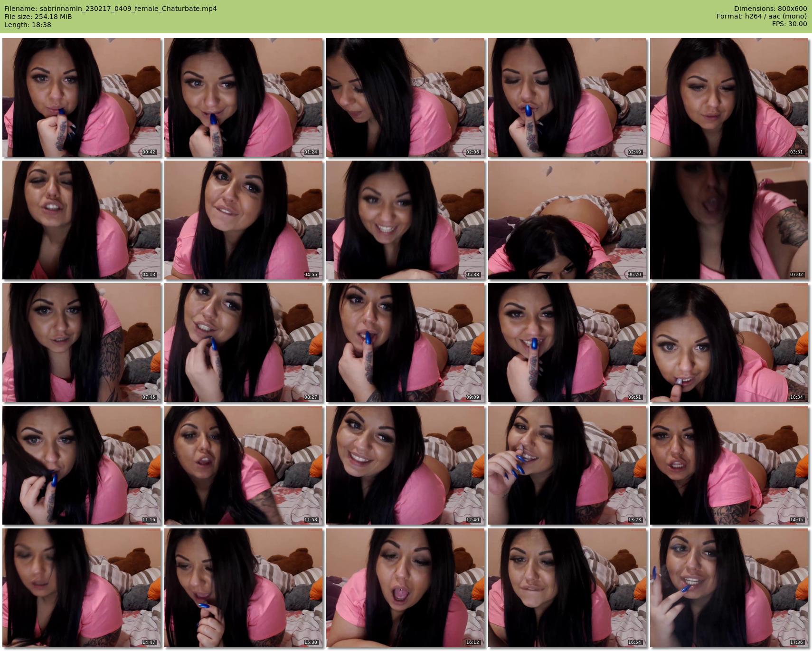This screenshot has height=651, width=812.
Task: Pick the frame timestamped 04:55
Action: (244, 220)
